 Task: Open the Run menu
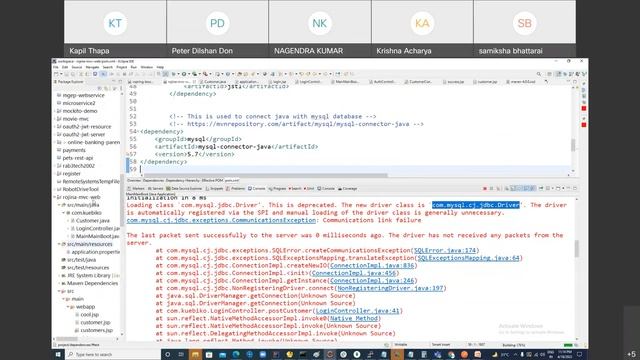click(x=133, y=67)
